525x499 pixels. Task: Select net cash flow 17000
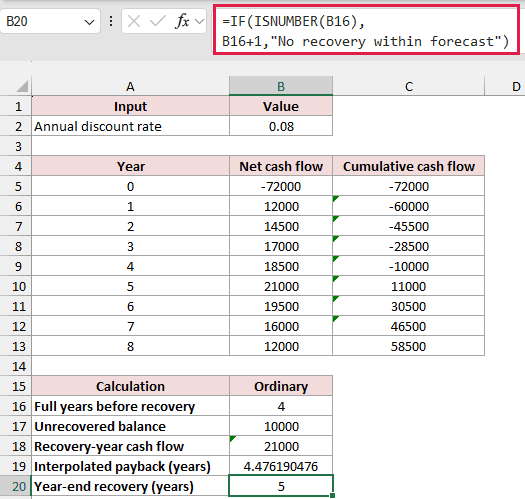(281, 246)
